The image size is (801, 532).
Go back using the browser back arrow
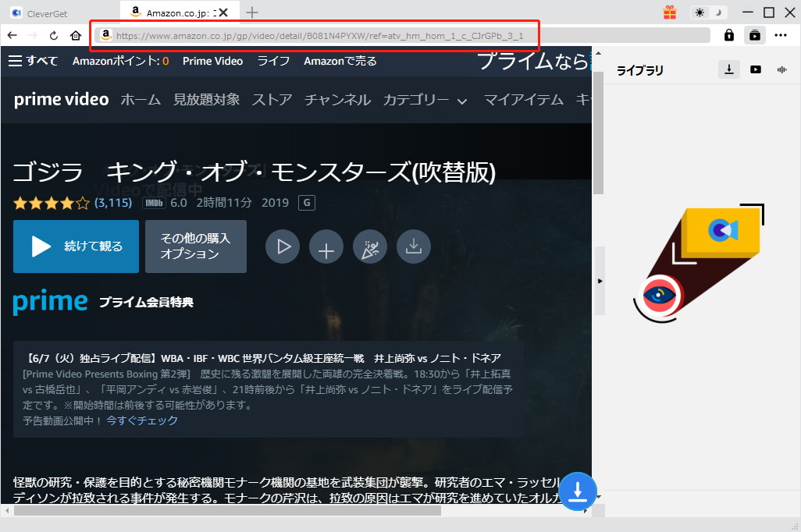pyautogui.click(x=12, y=35)
